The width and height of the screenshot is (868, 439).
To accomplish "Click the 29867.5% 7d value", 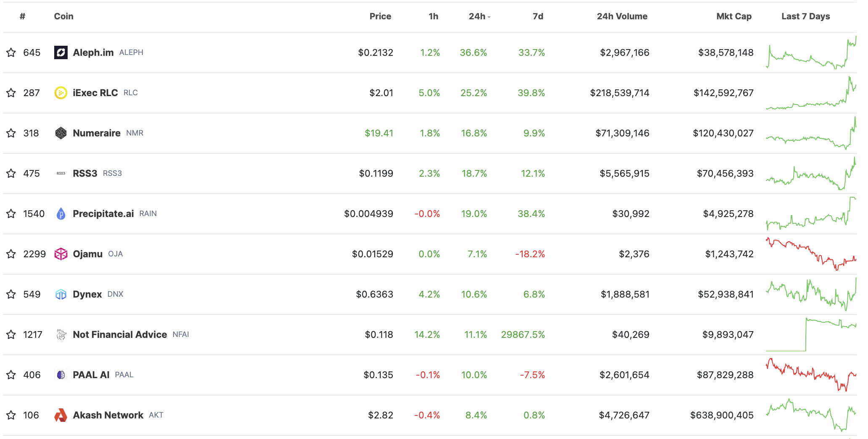I will 523,334.
